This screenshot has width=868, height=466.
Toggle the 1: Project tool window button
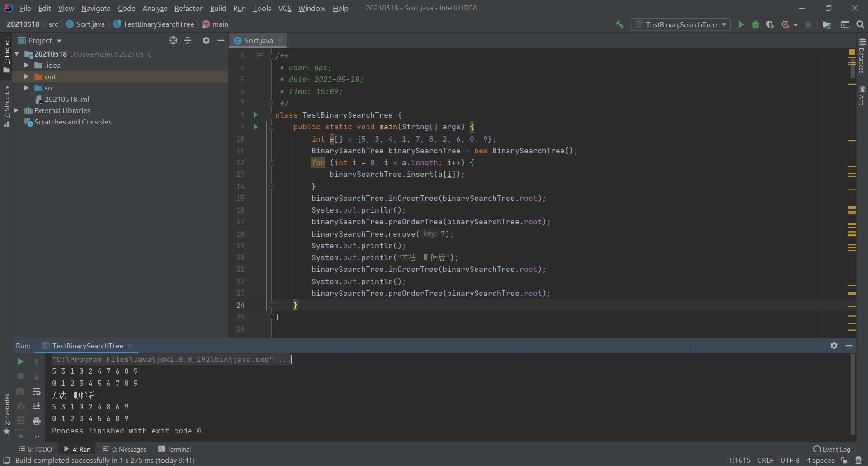[6, 55]
